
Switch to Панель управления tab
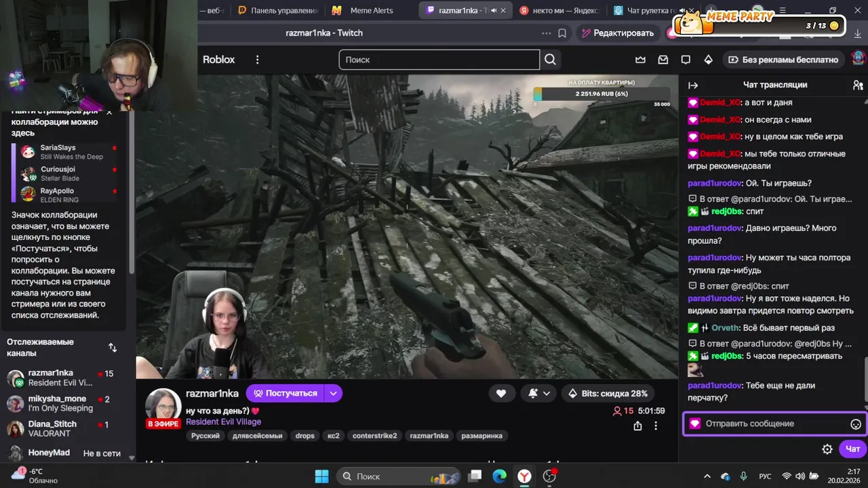[x=278, y=10]
